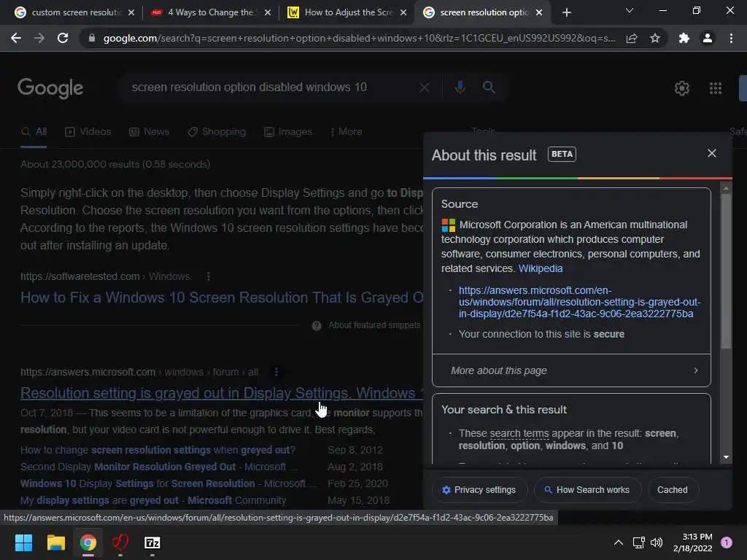Open the share page icon in the address bar
Viewport: 747px width, 560px height.
[632, 38]
